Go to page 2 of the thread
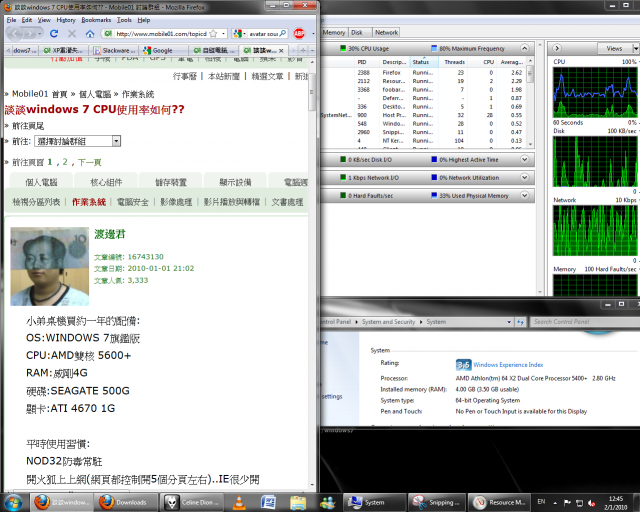 65,162
